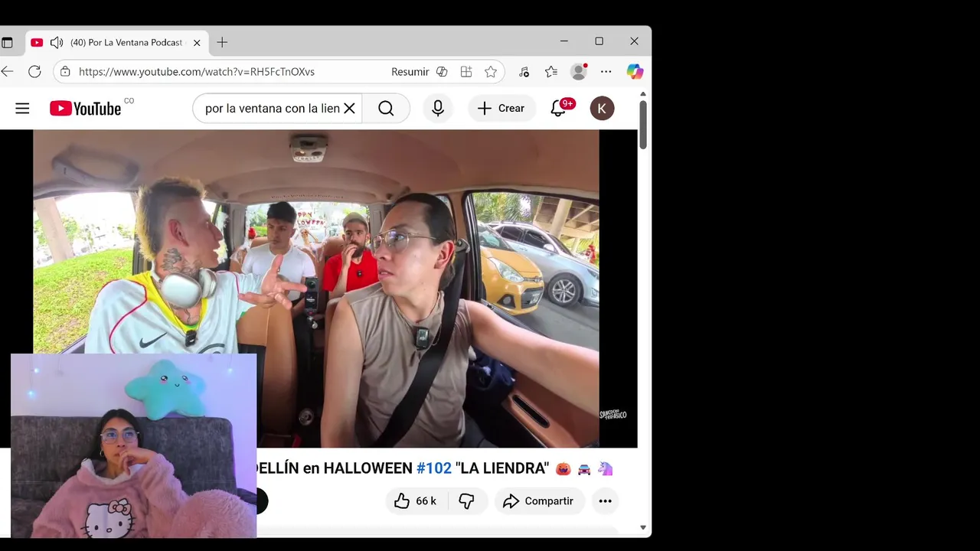Click the scrollbar up arrow
This screenshot has height=551, width=980.
click(x=643, y=94)
